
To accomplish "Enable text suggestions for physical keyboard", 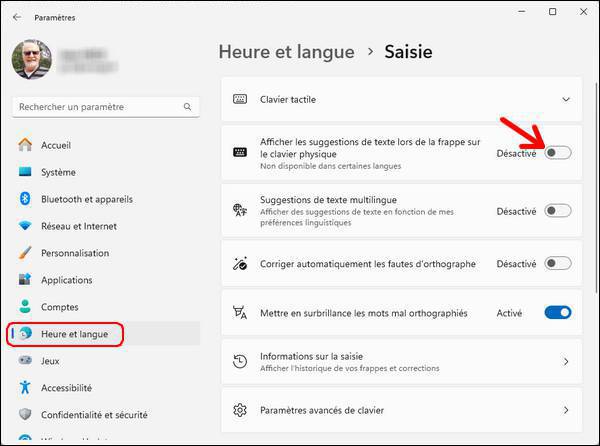I will [x=558, y=153].
